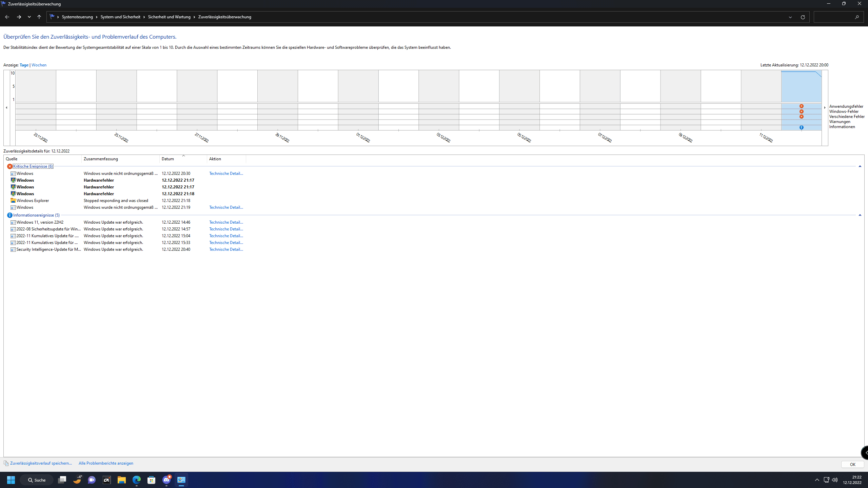
Task: Switch chart view to Wochen
Action: pos(39,65)
